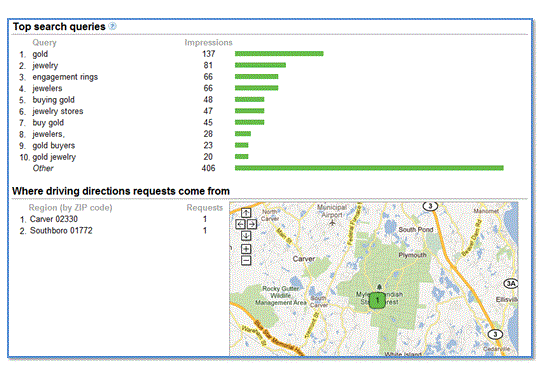Click the Municipal Airport plane icon on the map

click(x=332, y=223)
